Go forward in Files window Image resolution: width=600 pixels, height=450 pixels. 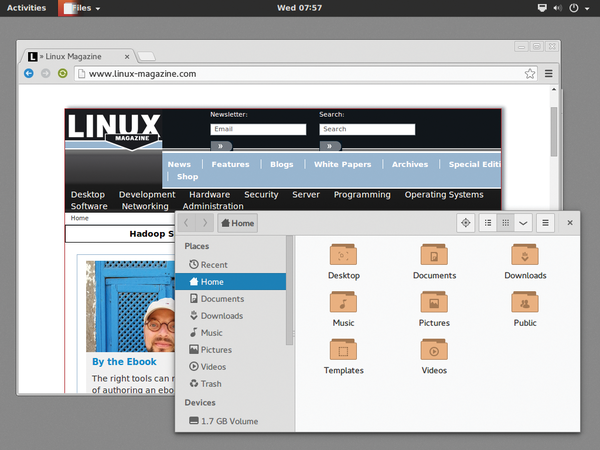coord(205,223)
